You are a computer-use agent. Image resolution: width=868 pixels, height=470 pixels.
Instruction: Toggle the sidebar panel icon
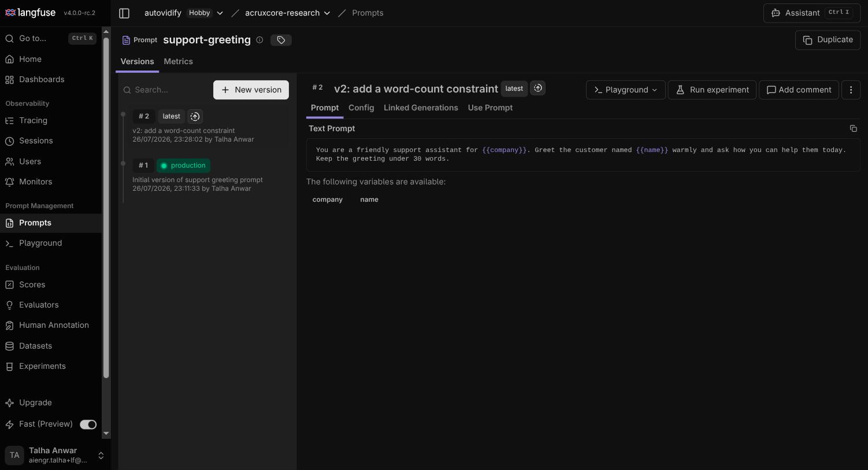pyautogui.click(x=124, y=13)
